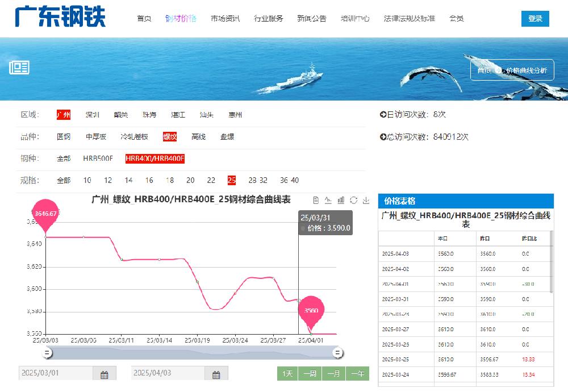Select 深圳 region filter
Viewport: 568px width, 392px height.
[93, 115]
